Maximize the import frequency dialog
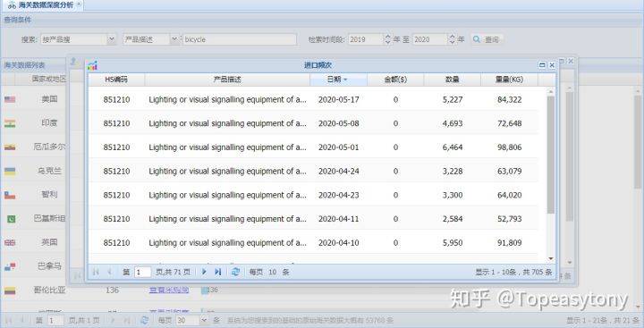Image resolution: width=644 pixels, height=328 pixels. point(542,65)
